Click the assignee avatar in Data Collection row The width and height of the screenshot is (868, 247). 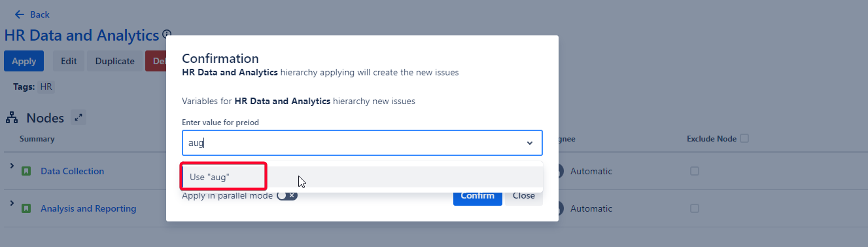tap(560, 171)
